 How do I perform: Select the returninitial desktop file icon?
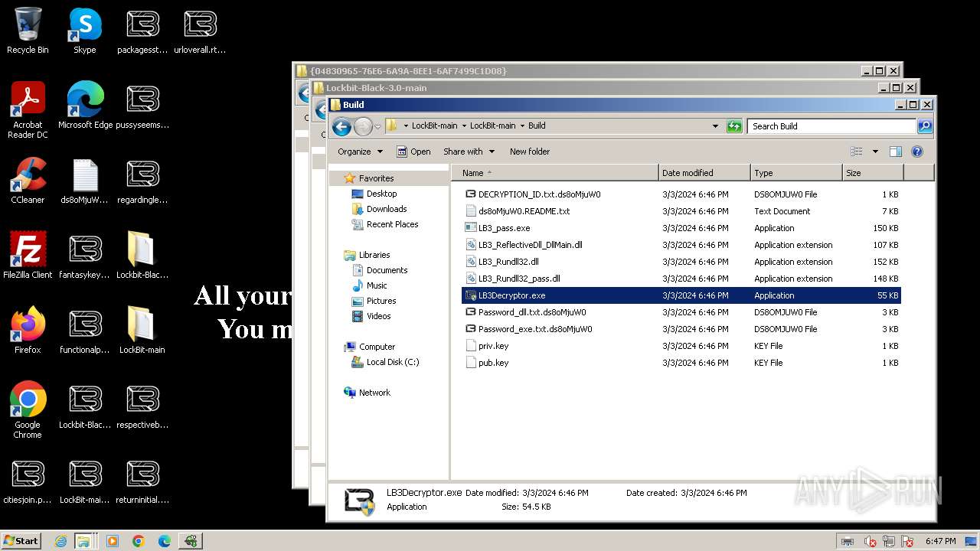click(142, 481)
